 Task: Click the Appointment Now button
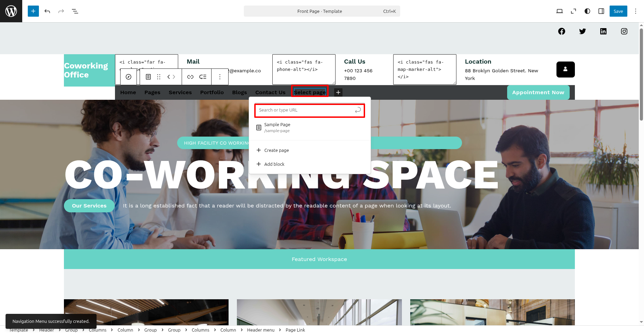coord(538,92)
